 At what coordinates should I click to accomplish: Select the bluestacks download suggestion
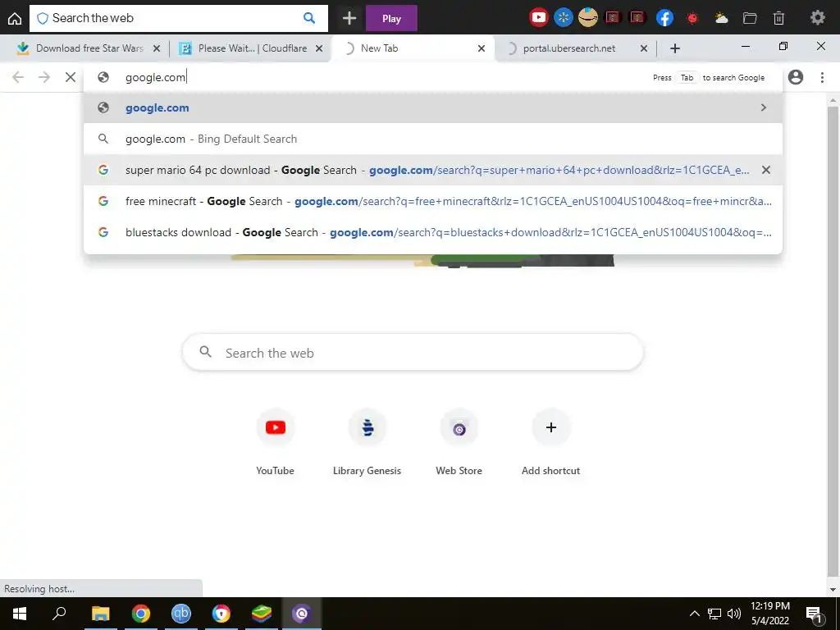(x=433, y=232)
